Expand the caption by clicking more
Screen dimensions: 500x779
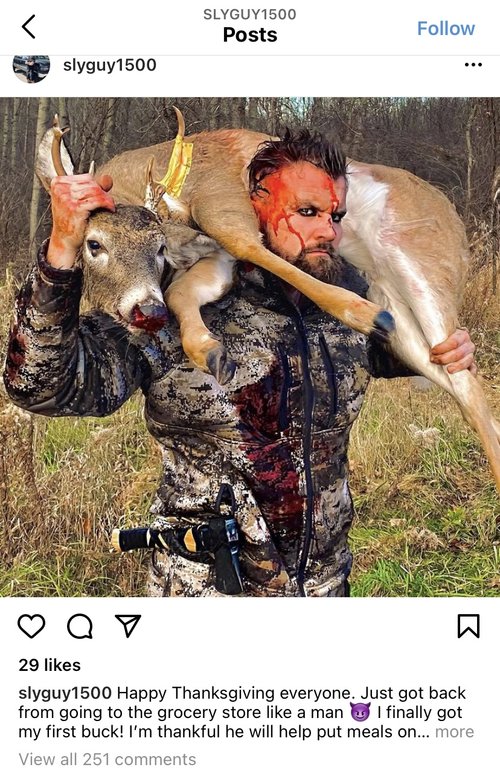pos(454,732)
